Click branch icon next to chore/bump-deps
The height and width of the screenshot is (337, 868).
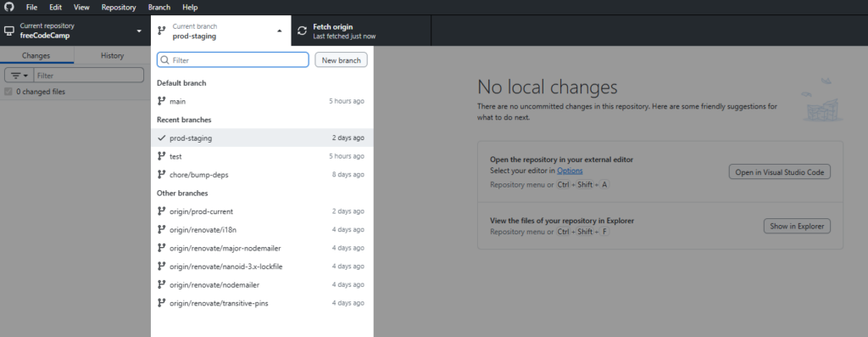pos(161,175)
